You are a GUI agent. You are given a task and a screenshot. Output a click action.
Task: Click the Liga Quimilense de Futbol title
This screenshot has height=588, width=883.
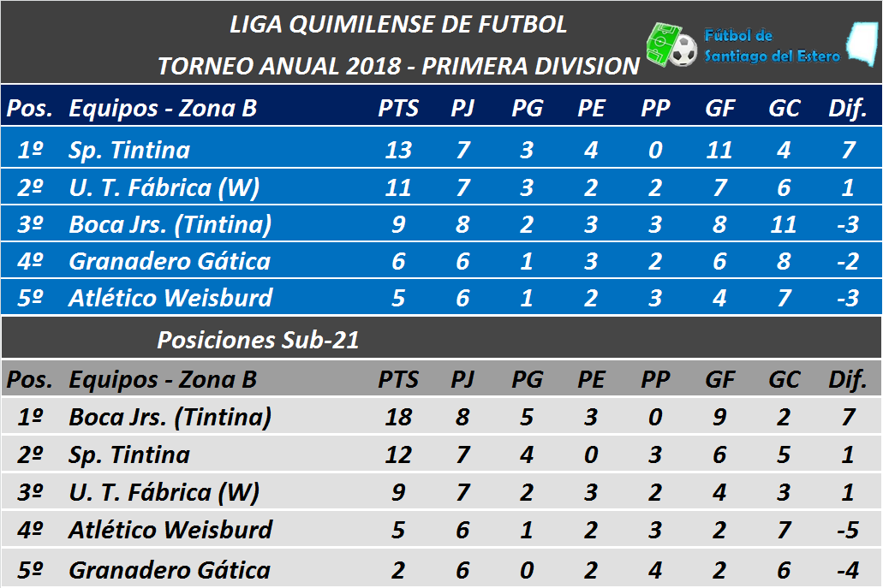398,24
